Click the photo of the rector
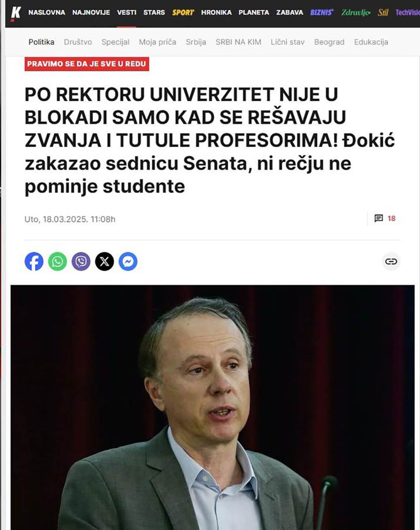Screen dimensions: 420x530 (210, 406)
